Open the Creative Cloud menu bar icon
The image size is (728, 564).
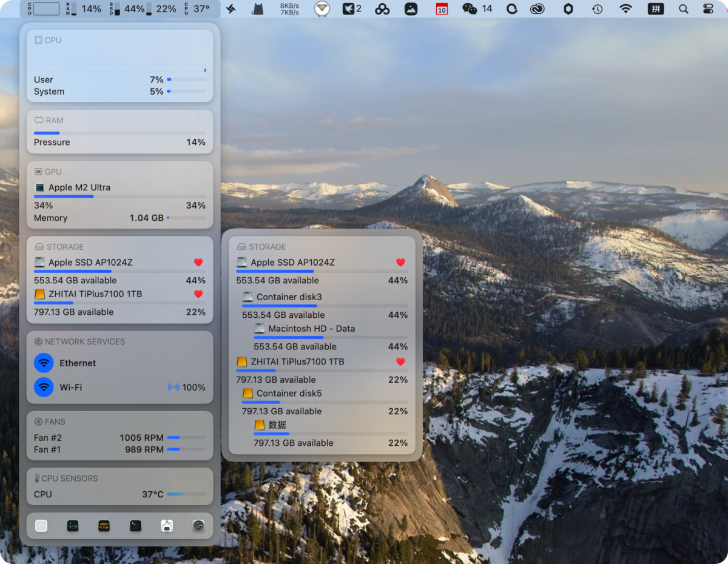[538, 9]
